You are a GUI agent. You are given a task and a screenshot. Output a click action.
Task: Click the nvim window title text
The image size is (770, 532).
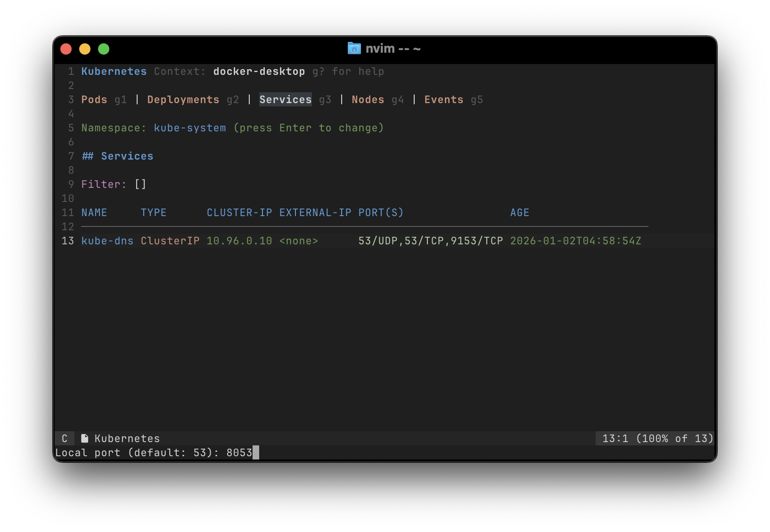[x=393, y=48]
